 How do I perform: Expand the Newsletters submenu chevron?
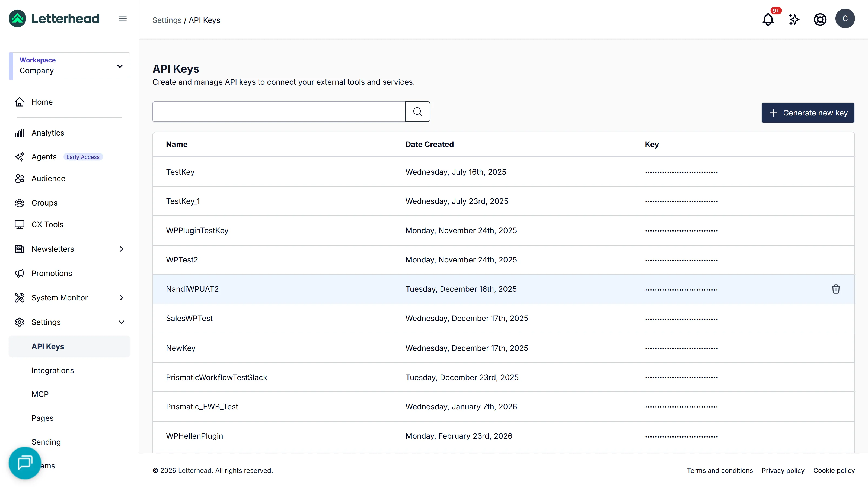121,249
